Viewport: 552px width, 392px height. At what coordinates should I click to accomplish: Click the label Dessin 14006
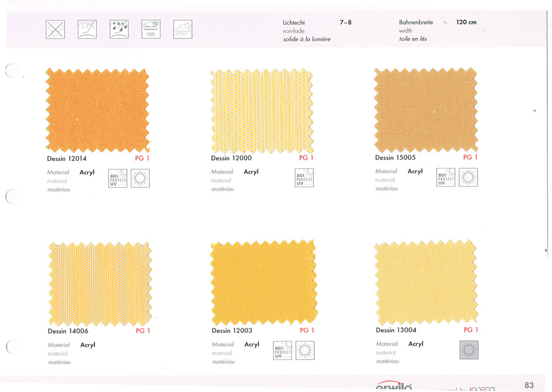tap(68, 331)
